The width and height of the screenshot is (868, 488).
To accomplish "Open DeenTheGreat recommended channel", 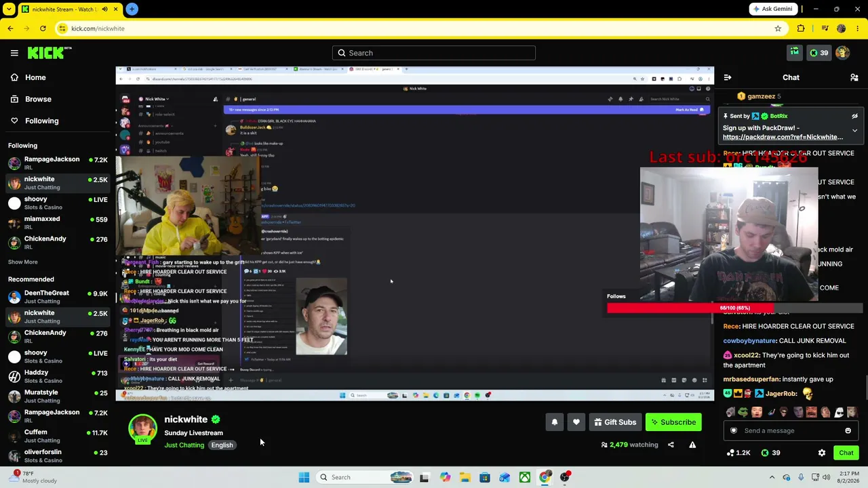I will [58, 297].
